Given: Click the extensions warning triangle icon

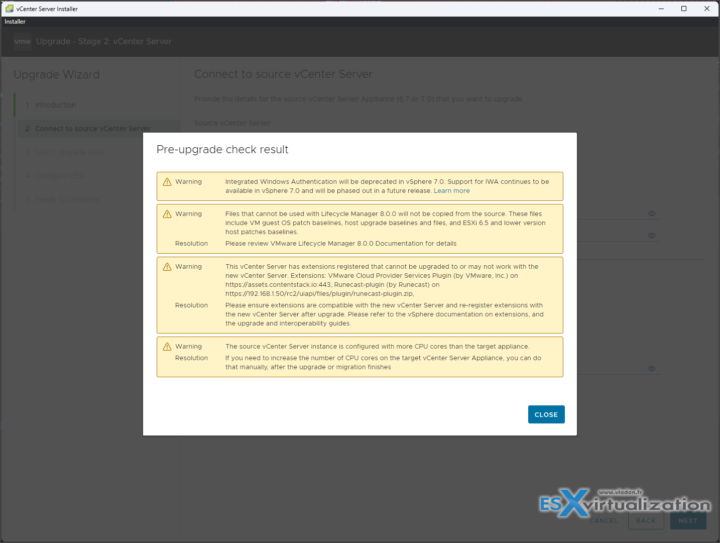Looking at the screenshot, I should (x=165, y=267).
